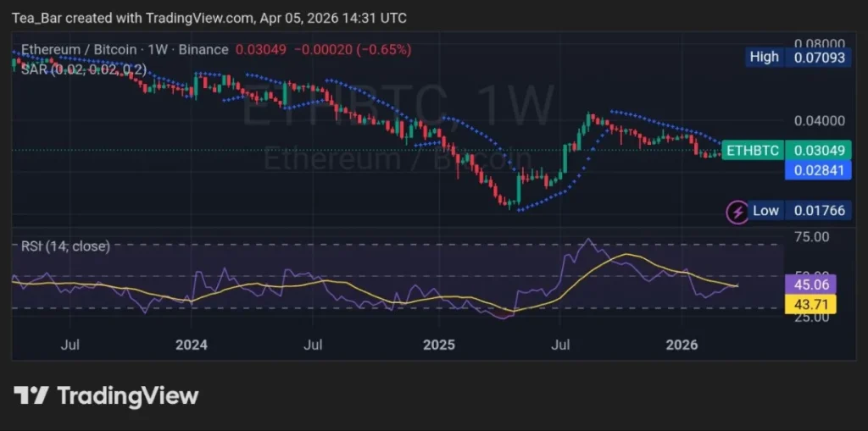Click the yellow RSI average value 43.71

pos(810,304)
